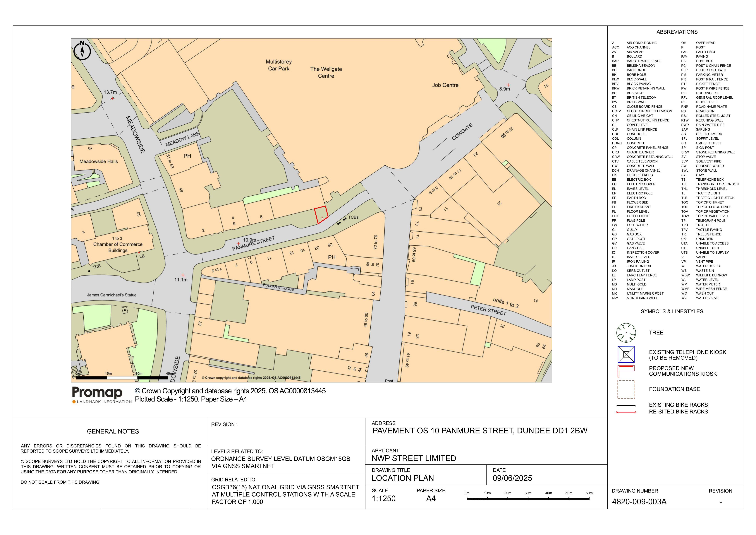Click the existing bike racks black line symbol
Viewport: 756px width, 535px height.
(626, 406)
